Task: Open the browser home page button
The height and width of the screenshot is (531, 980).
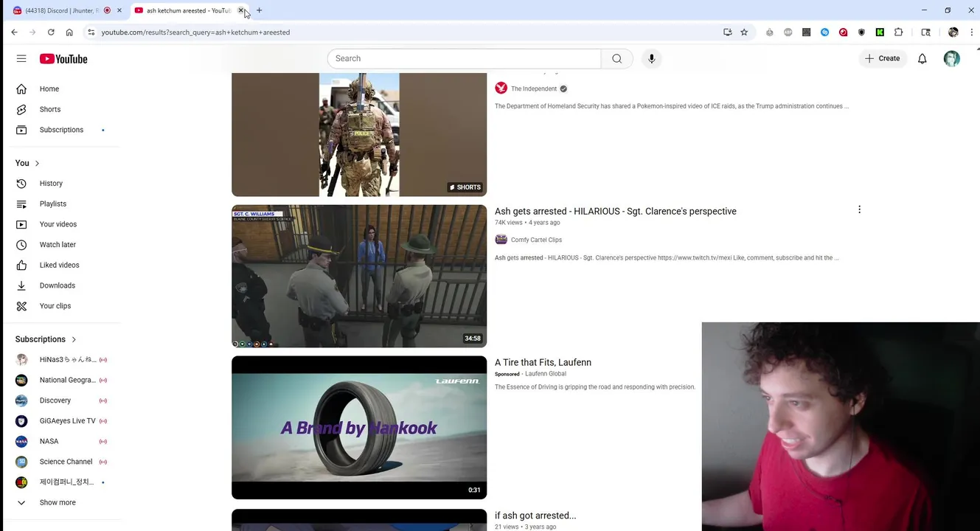Action: pyautogui.click(x=69, y=32)
